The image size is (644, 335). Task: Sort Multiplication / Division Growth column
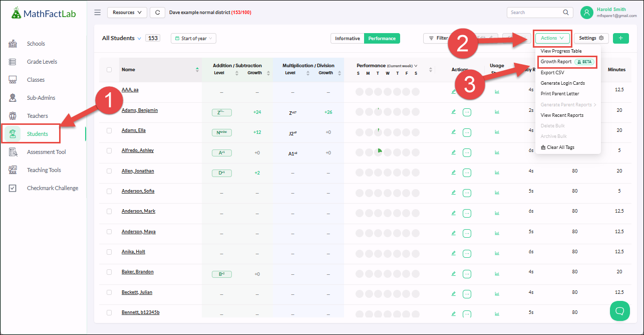(x=340, y=73)
